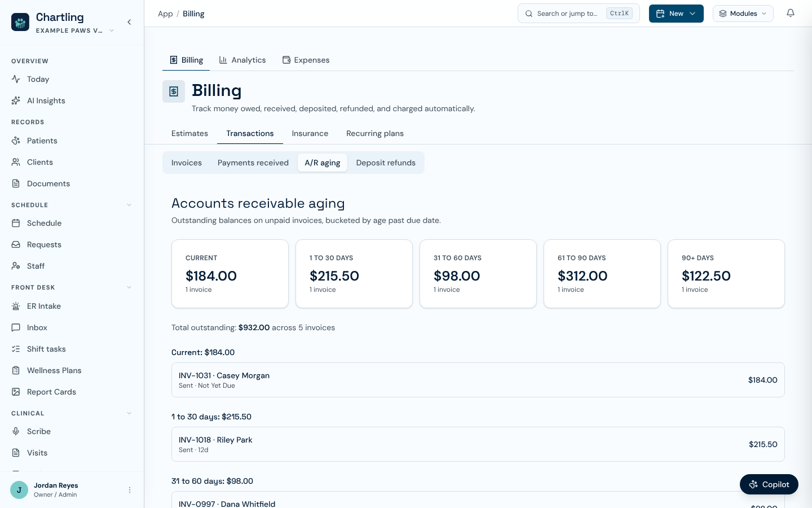Click the Report Cards image icon
The height and width of the screenshot is (508, 812).
(16, 392)
